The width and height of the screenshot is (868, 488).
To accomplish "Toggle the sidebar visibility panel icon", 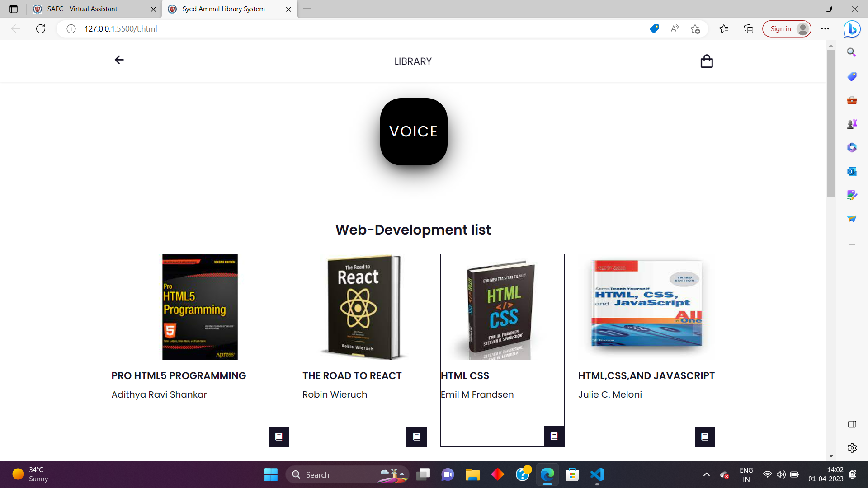I will pos(852,424).
